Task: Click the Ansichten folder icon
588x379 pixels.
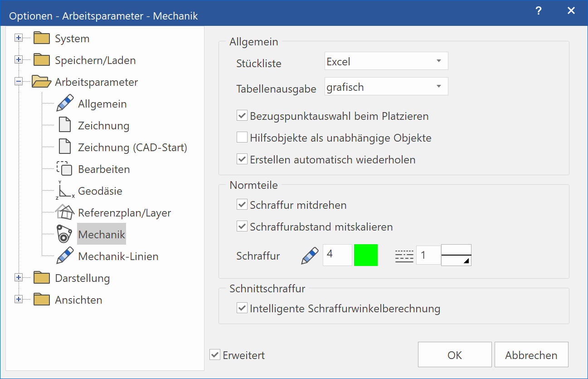Action: coord(42,300)
